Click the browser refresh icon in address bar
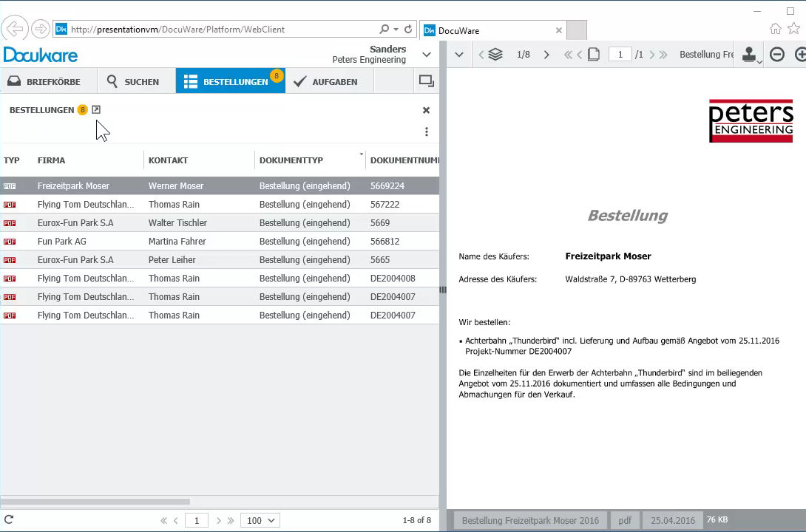806x532 pixels. (x=408, y=30)
